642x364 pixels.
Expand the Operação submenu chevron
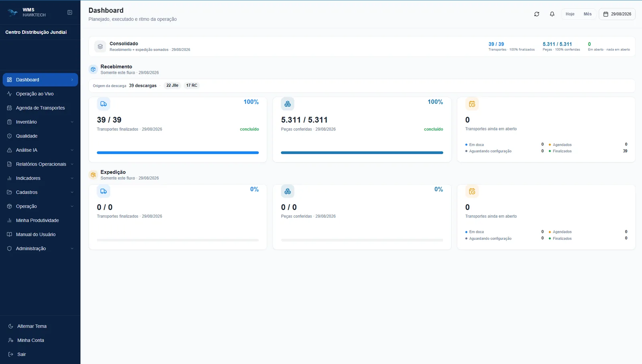pyautogui.click(x=72, y=206)
